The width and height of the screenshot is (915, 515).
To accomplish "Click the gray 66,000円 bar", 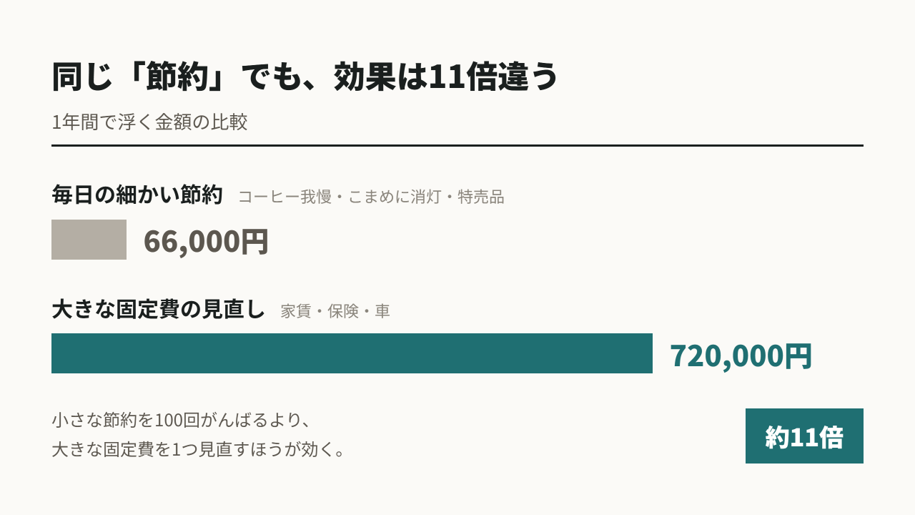I will click(x=89, y=239).
